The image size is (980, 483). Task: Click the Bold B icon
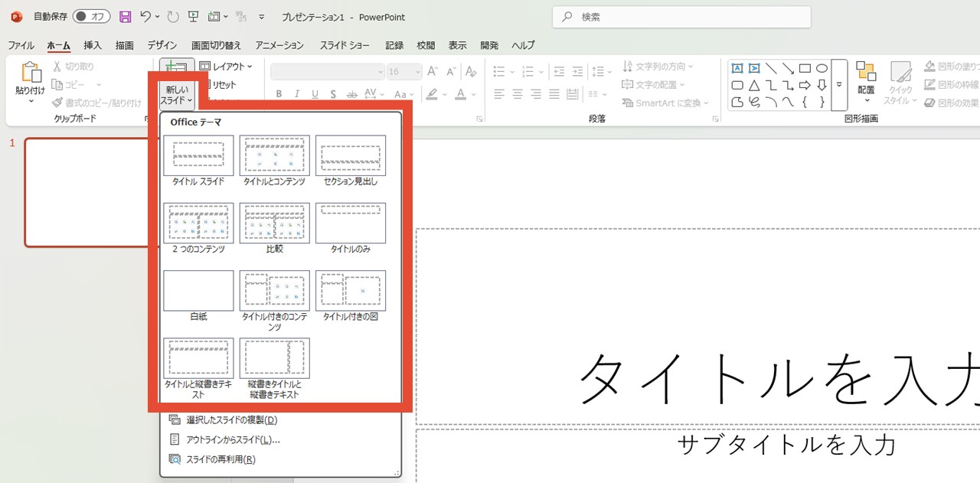(279, 94)
